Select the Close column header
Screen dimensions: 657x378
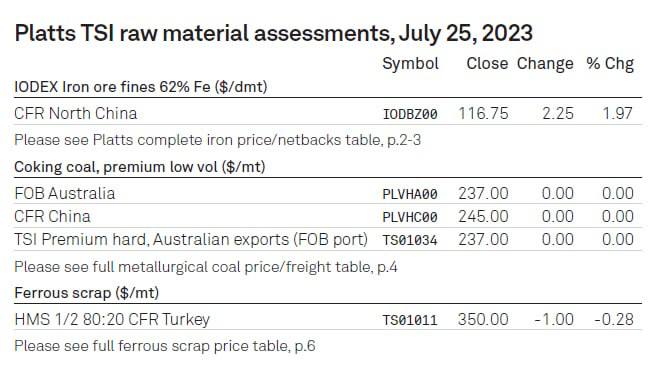487,64
